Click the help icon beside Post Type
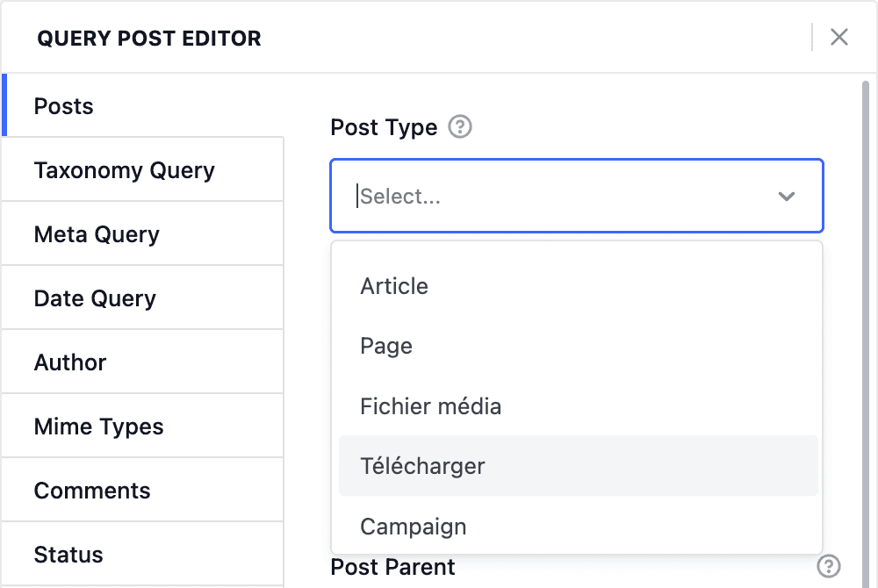The image size is (878, 588). [460, 127]
